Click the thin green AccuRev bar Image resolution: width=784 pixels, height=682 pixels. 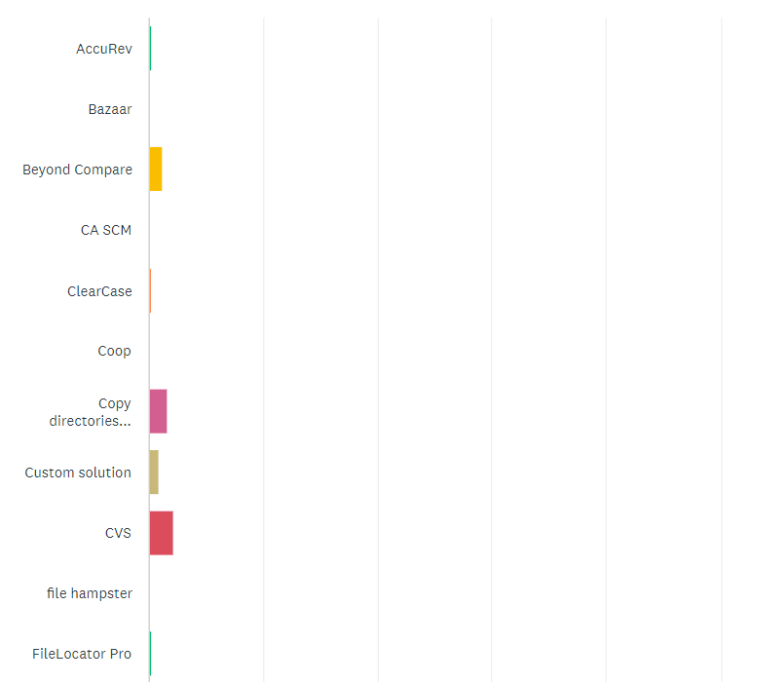[x=151, y=49]
